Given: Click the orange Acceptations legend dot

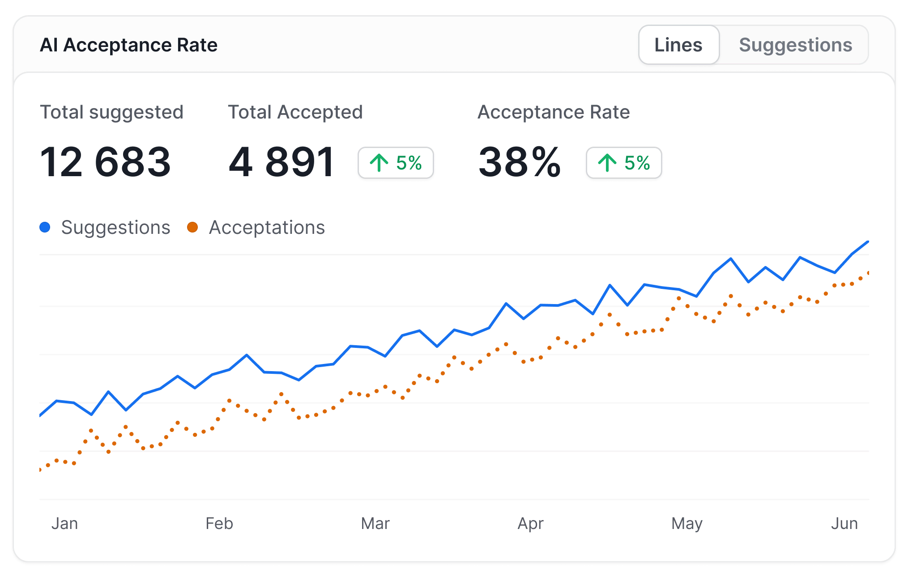Looking at the screenshot, I should click(x=193, y=227).
